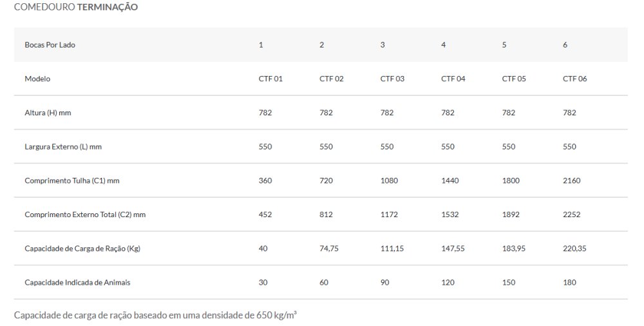Click Capacidade Indicada de Animais label
644x326 pixels.
71,282
